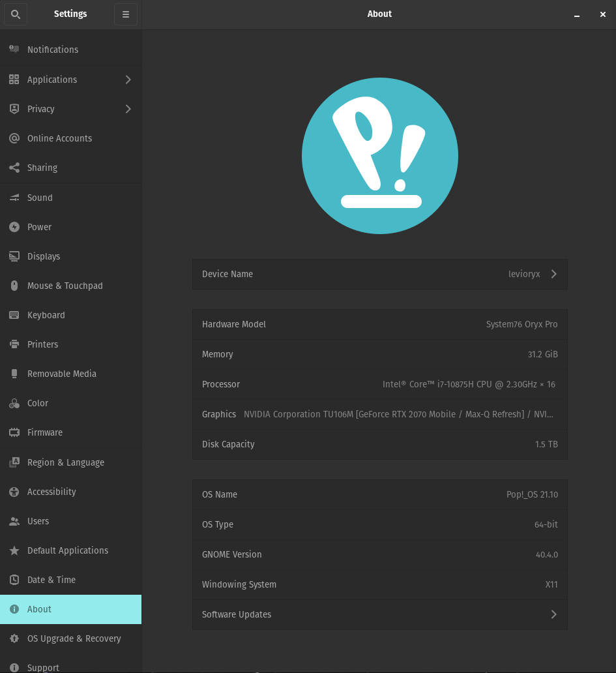
Task: Click the Printers icon in sidebar
Action: coord(13,344)
